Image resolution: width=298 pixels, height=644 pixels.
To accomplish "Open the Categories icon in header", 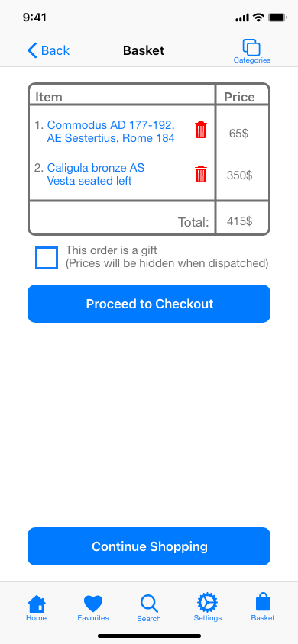I will pyautogui.click(x=251, y=47).
